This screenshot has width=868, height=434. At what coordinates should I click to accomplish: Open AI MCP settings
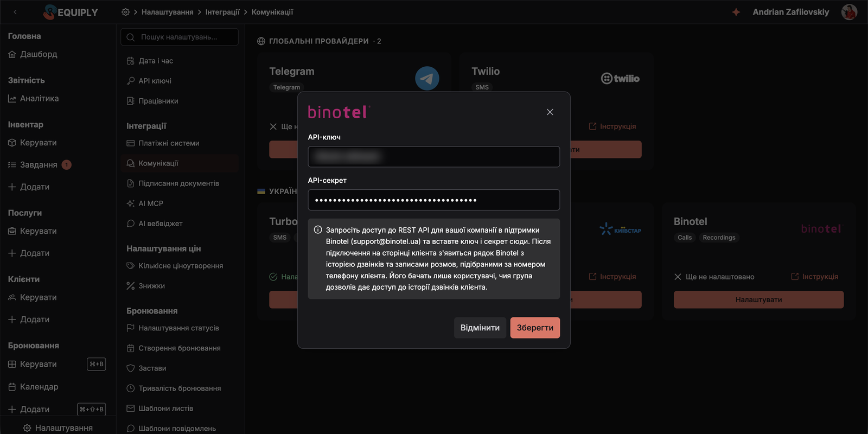(x=145, y=203)
